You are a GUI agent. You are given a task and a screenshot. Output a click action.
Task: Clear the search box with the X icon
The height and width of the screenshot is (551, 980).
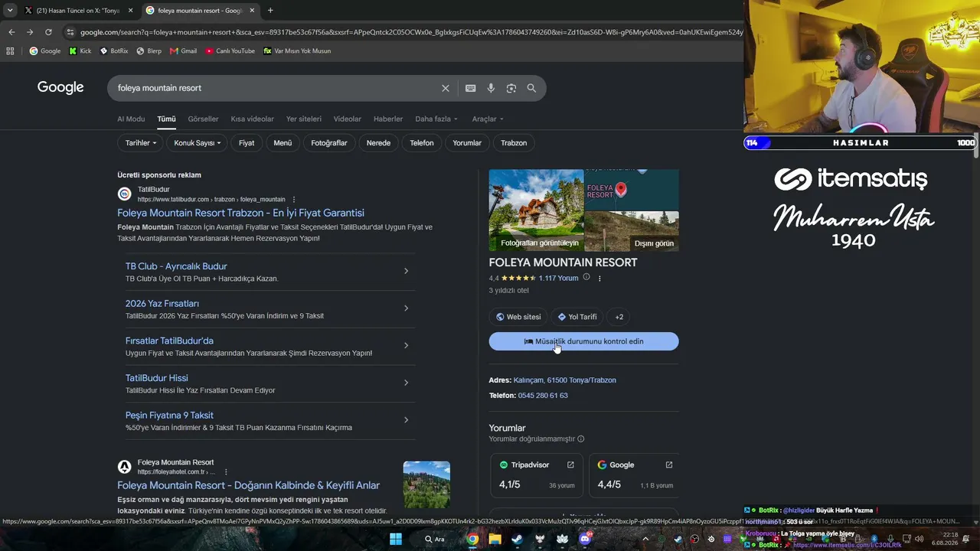[x=446, y=88]
